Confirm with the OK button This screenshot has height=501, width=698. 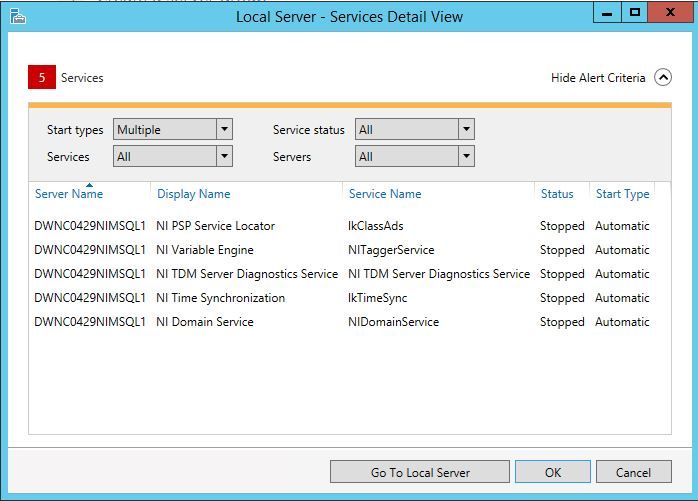point(553,472)
